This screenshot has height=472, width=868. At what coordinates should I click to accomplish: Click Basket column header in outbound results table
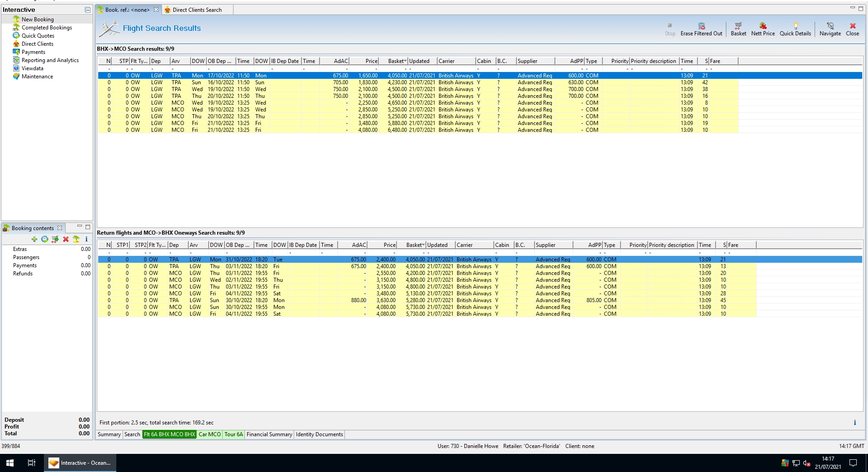394,61
